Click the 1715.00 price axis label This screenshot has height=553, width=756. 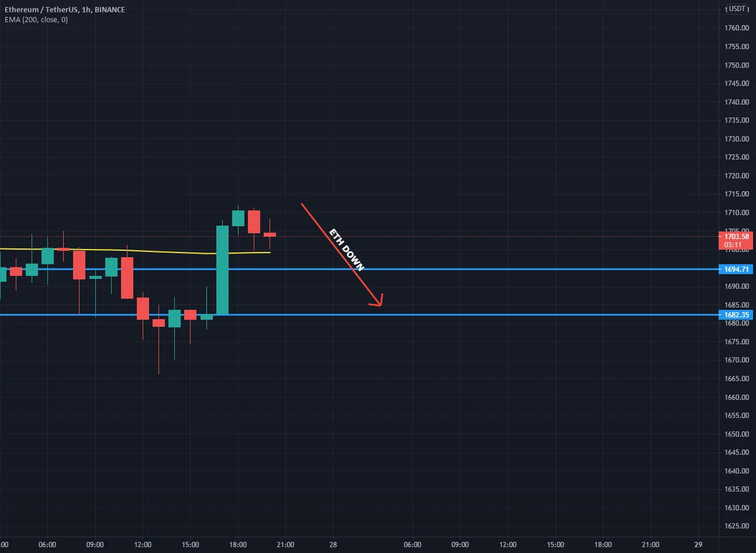tap(736, 194)
